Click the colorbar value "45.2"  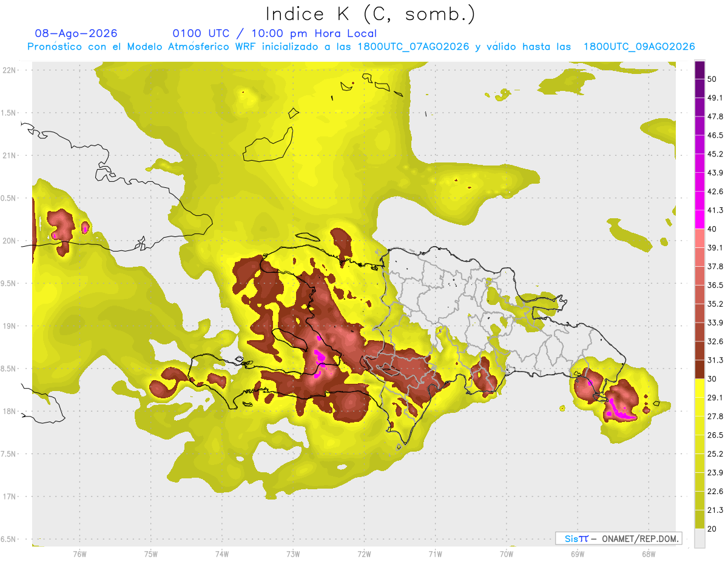tap(715, 154)
